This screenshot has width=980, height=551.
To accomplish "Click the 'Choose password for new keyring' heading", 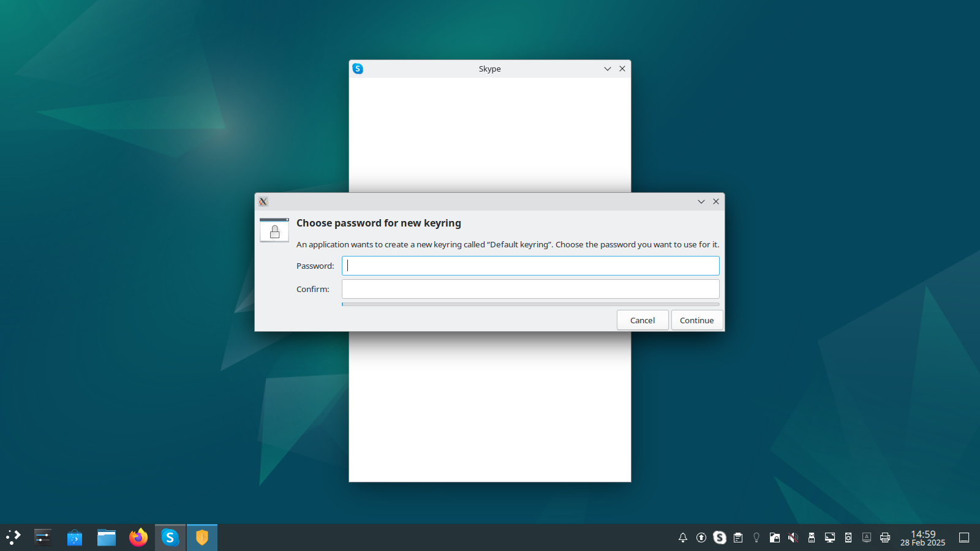I will pyautogui.click(x=379, y=223).
